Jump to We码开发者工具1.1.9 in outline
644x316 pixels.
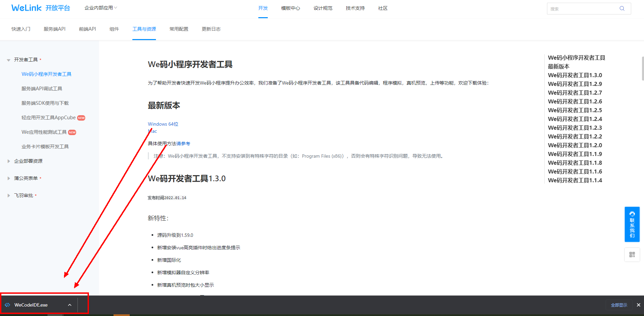click(575, 154)
